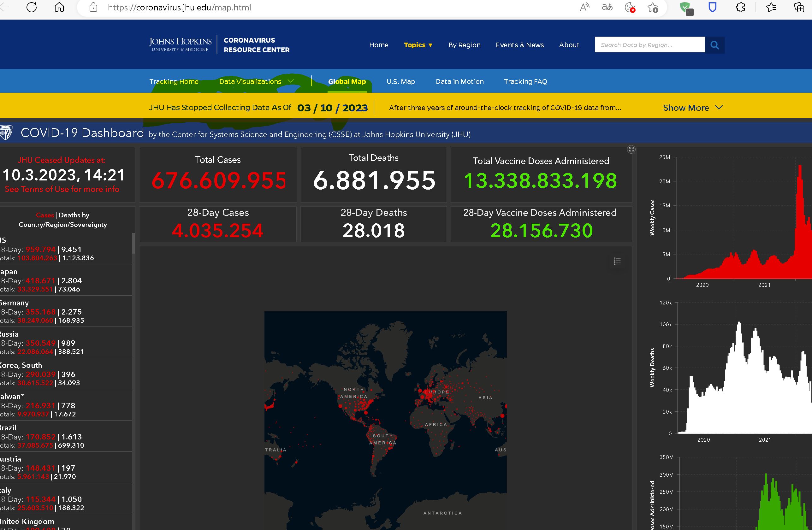Open the Home menu item
Image resolution: width=812 pixels, height=530 pixels.
(x=379, y=45)
